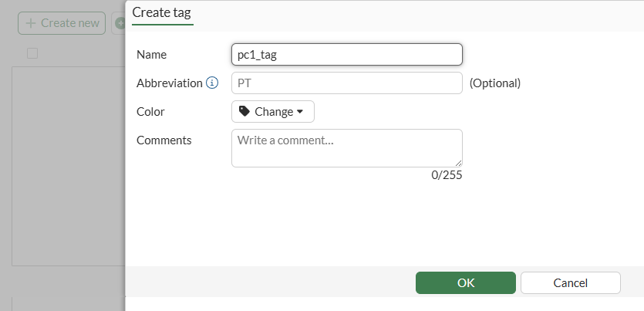644x311 pixels.
Task: Tick the select-all checkbox in background list
Action: (x=32, y=53)
